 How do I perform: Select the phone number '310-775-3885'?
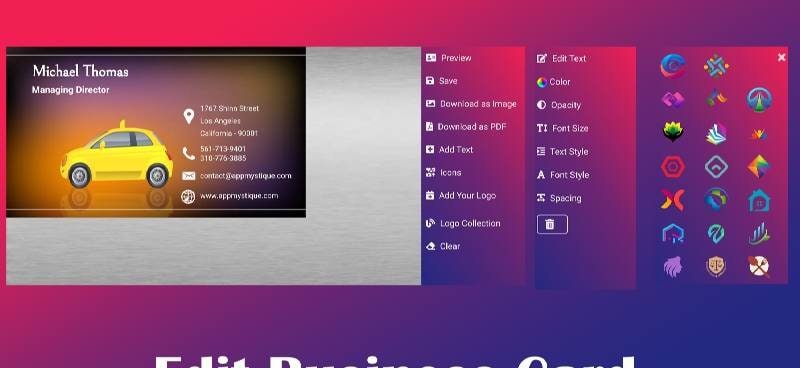(x=223, y=158)
